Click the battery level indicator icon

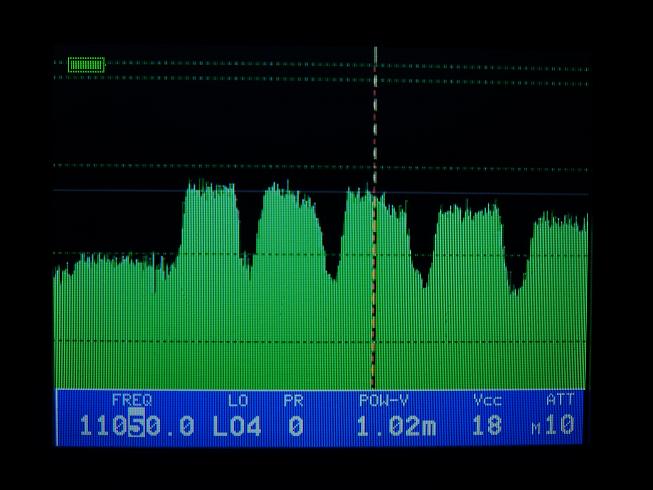tap(86, 65)
